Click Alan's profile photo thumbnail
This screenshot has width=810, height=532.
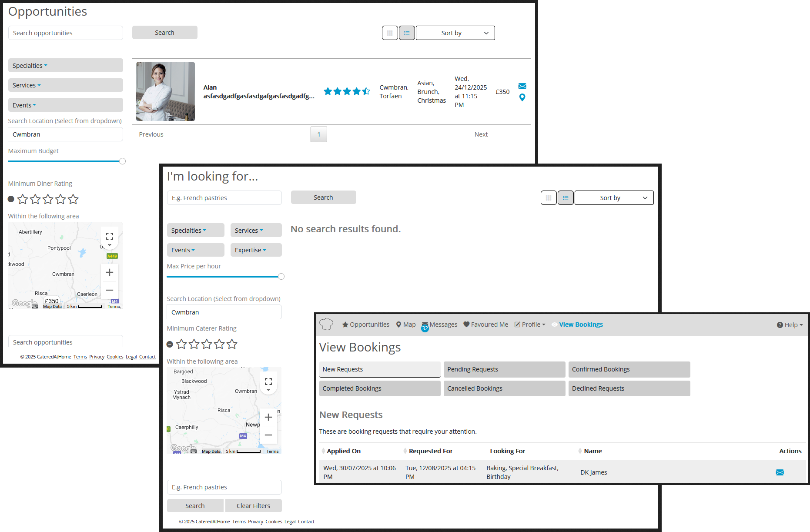pyautogui.click(x=165, y=91)
